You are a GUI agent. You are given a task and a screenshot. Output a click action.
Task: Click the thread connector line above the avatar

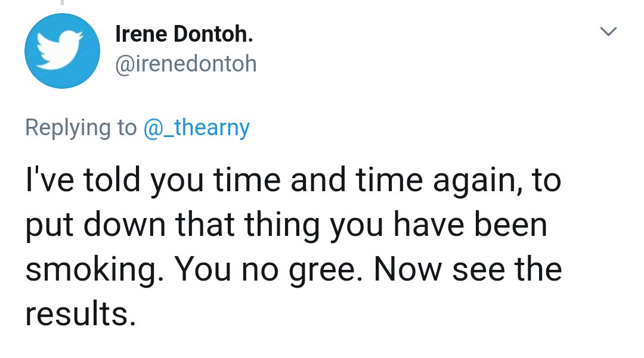click(x=61, y=4)
